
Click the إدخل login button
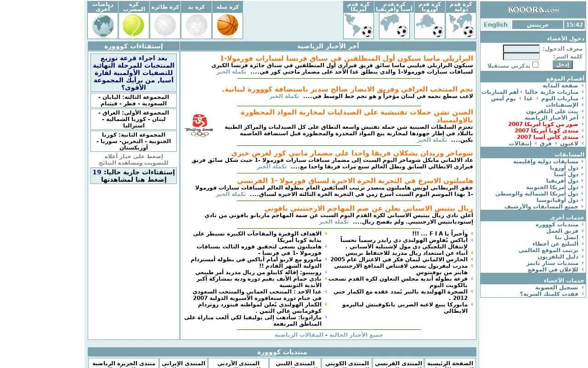562,65
